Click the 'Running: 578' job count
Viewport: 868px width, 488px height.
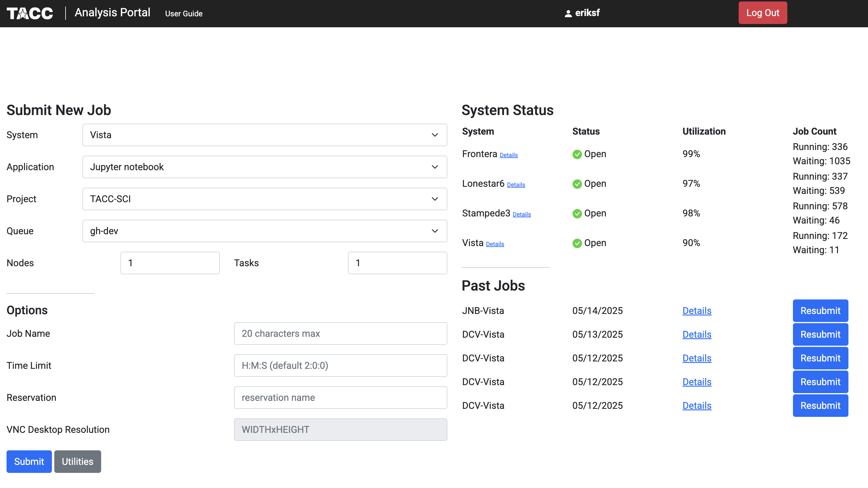(x=820, y=206)
